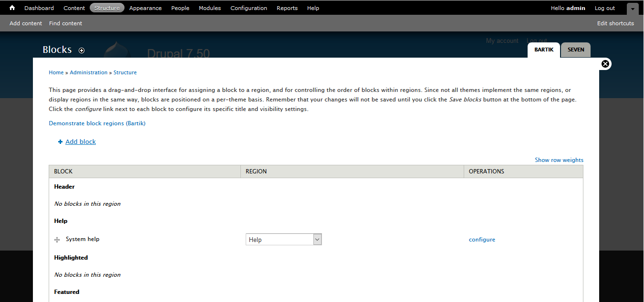This screenshot has width=644, height=302.
Task: Click the Highlighted region row label
Action: (71, 258)
